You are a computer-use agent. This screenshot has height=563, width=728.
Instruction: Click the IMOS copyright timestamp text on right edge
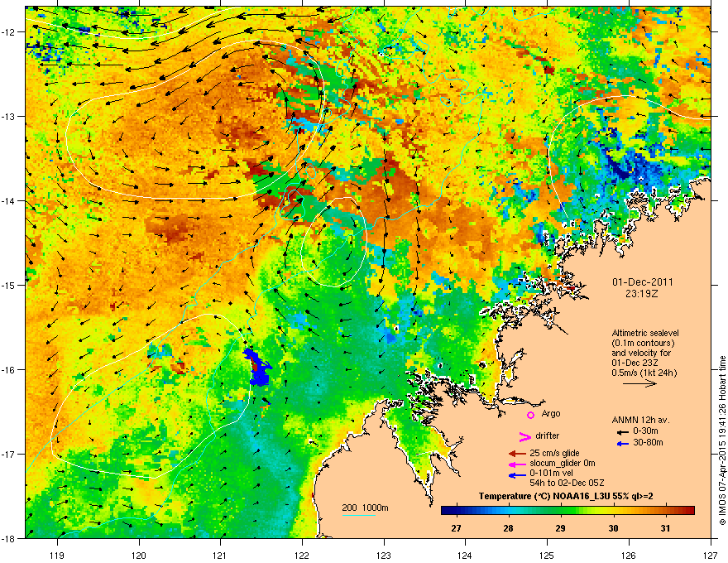pyautogui.click(x=722, y=440)
